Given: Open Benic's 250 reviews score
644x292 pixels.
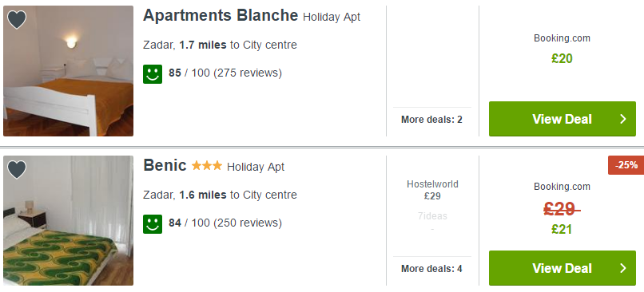Looking at the screenshot, I should click(225, 223).
